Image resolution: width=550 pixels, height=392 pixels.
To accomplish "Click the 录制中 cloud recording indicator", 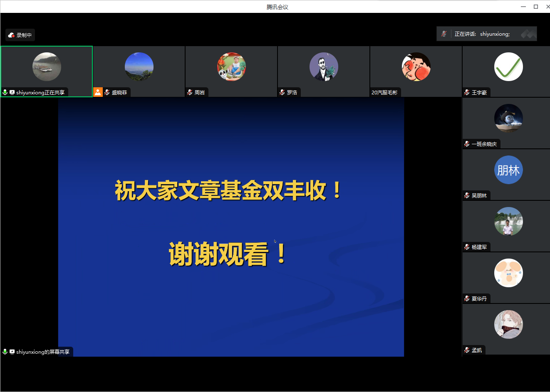I will (x=20, y=35).
